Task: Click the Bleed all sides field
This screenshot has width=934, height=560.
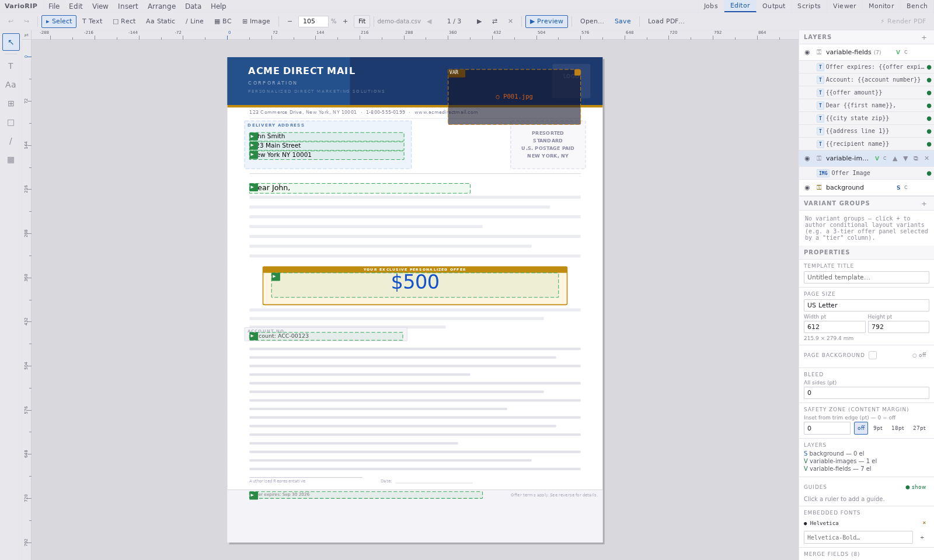Action: (866, 393)
